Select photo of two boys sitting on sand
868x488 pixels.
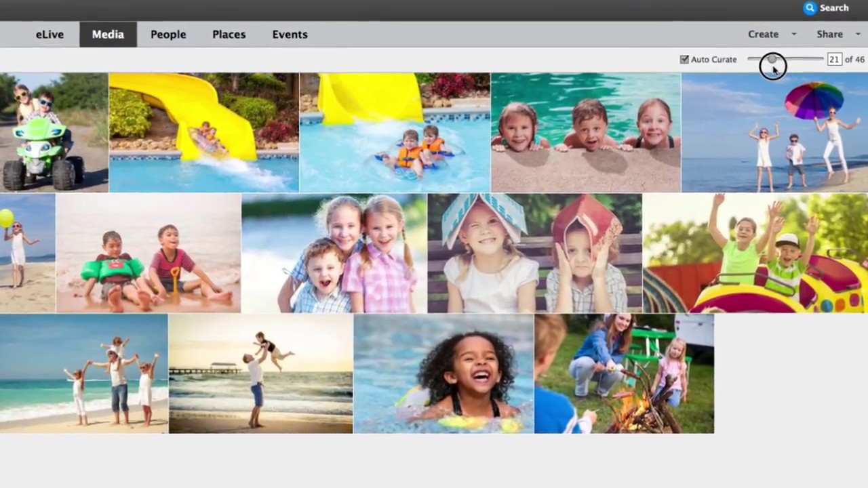point(149,253)
